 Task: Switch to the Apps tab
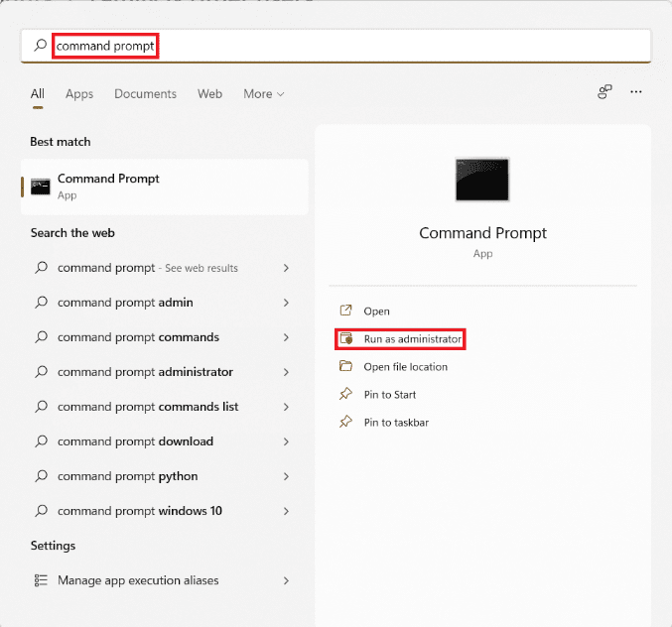(79, 94)
